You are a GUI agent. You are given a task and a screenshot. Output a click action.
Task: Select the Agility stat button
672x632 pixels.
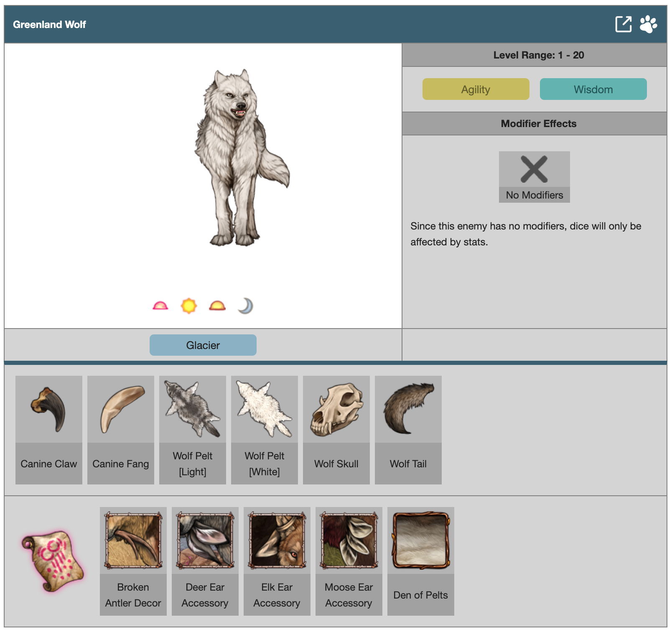click(x=476, y=89)
